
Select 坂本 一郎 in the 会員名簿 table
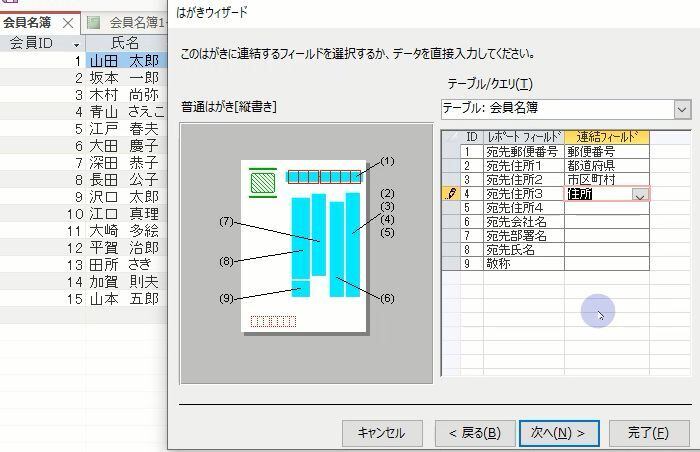126,78
